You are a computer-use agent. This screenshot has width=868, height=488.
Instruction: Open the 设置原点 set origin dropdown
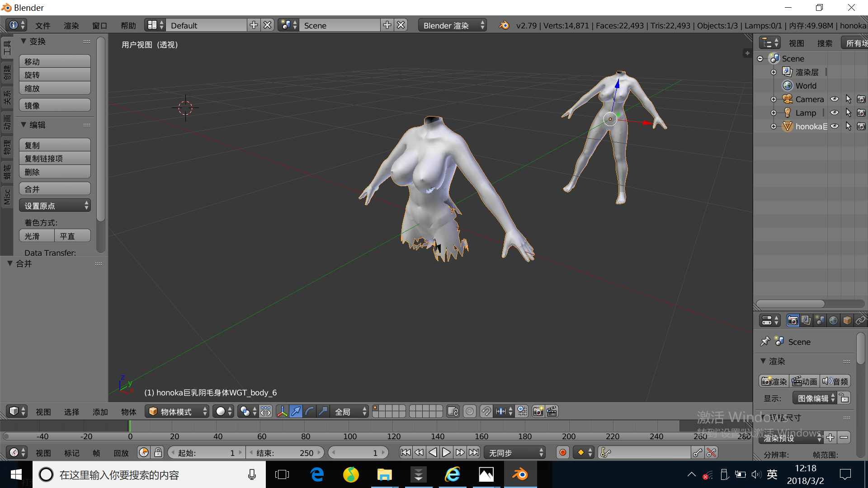pos(55,206)
